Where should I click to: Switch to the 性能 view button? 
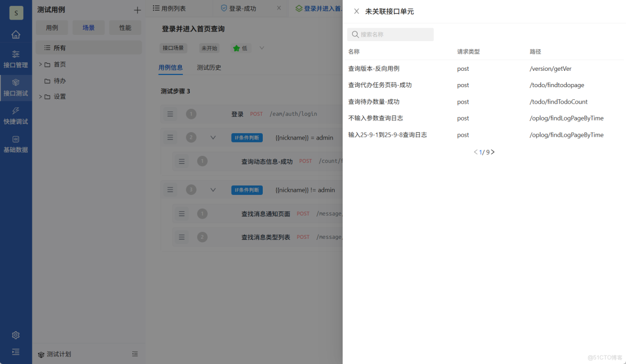pyautogui.click(x=125, y=27)
